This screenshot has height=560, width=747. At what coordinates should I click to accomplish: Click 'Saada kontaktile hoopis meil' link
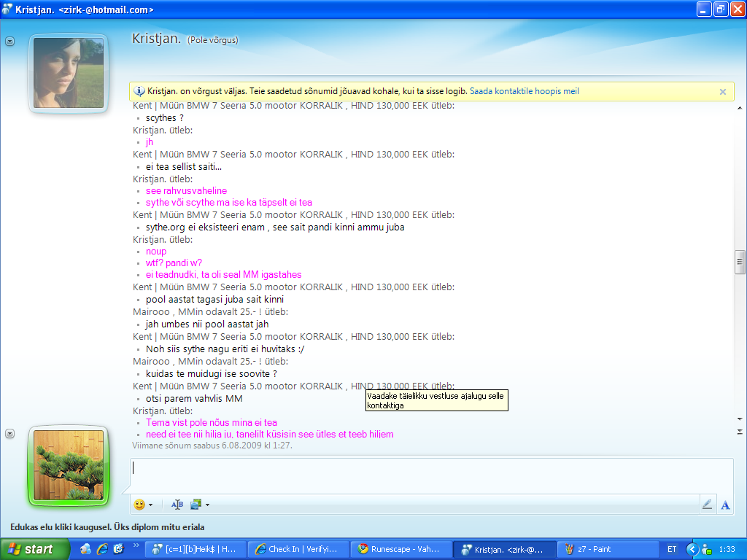(525, 92)
